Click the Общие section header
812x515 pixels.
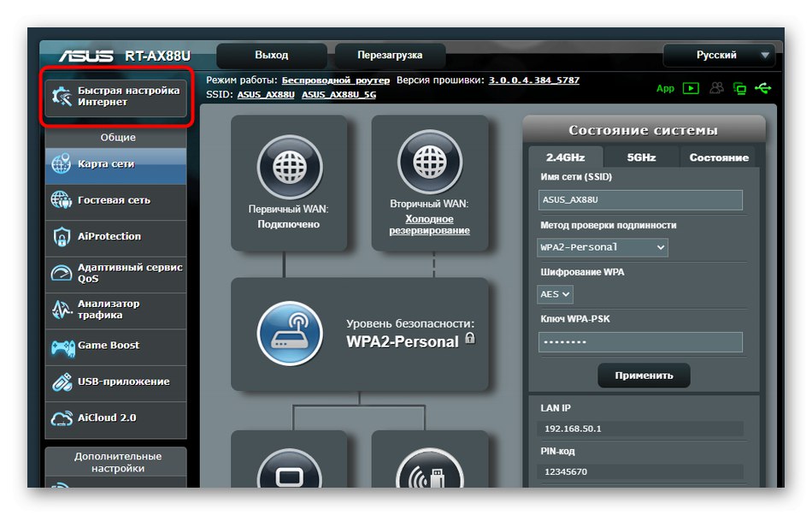coord(118,138)
